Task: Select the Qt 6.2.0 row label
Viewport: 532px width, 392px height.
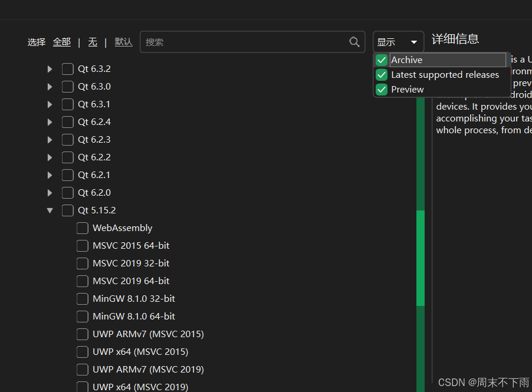Action: [94, 193]
